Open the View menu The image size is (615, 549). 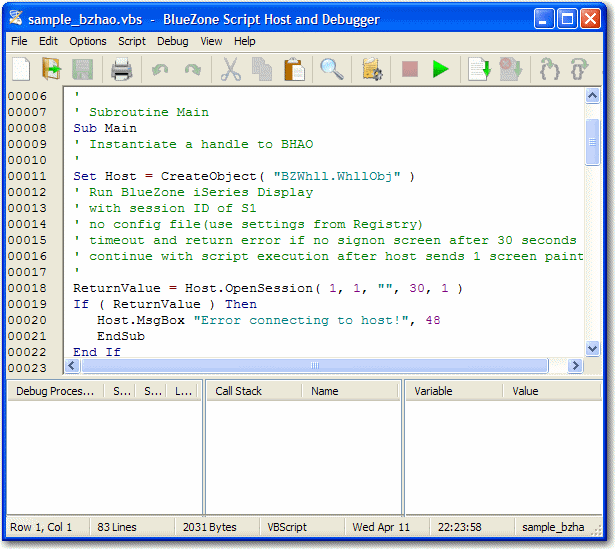point(211,41)
